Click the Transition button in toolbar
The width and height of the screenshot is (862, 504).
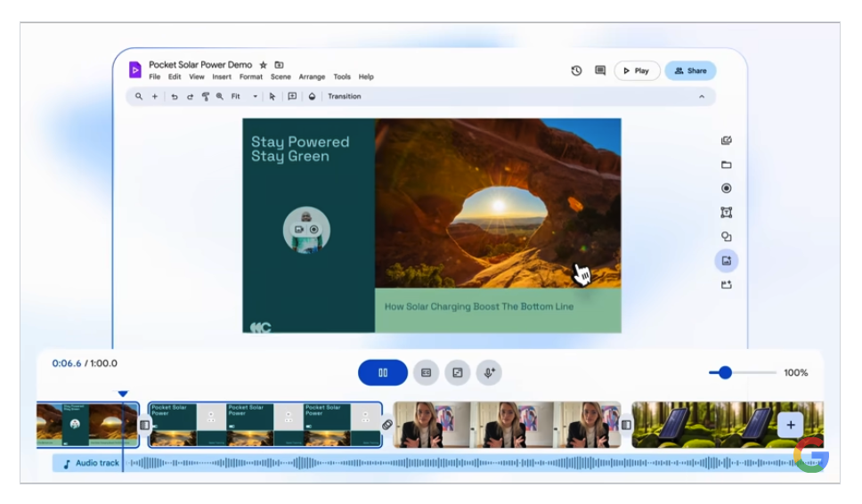pos(344,97)
